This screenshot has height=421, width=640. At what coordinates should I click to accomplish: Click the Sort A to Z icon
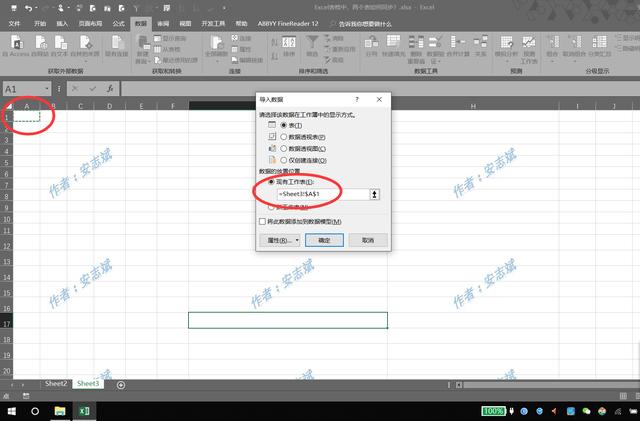pos(275,42)
